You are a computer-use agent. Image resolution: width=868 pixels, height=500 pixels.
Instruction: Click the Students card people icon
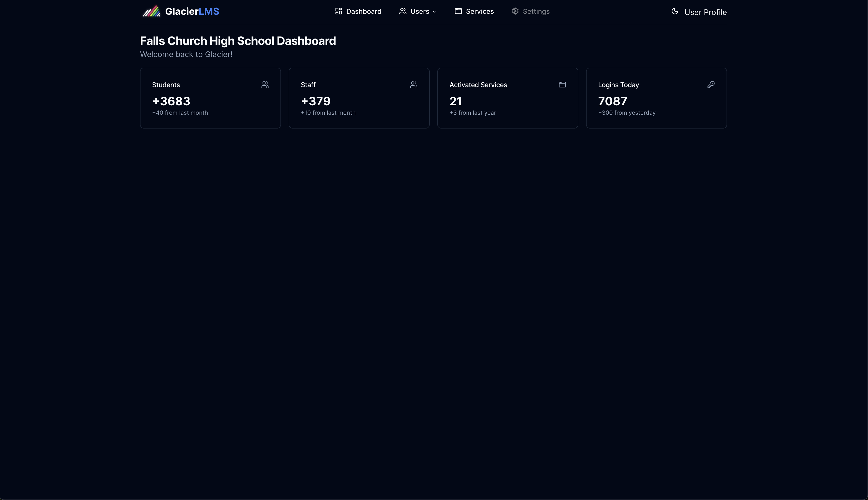tap(265, 85)
